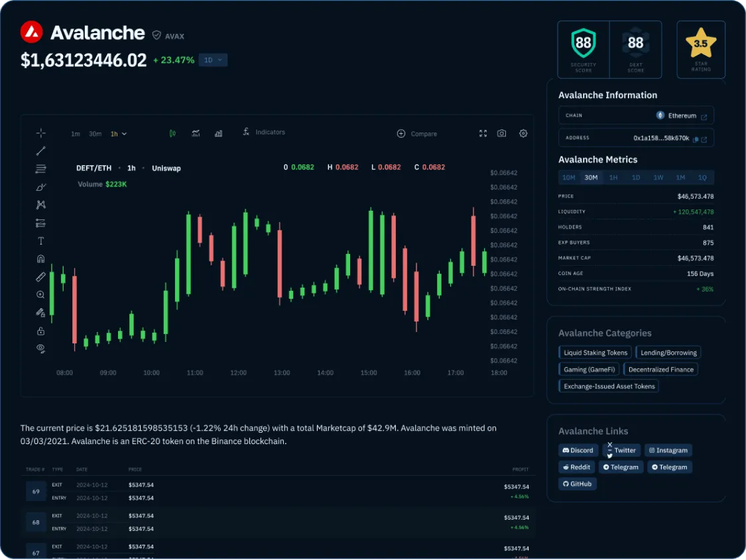
Task: Click the ON-CHAIN STRENGTH INDEX +36% value
Action: (705, 289)
